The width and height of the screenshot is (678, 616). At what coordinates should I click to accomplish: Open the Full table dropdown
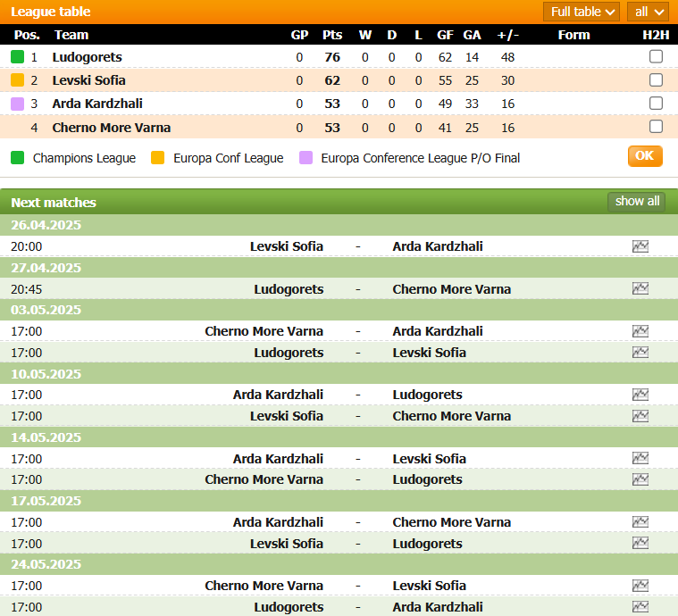click(582, 12)
